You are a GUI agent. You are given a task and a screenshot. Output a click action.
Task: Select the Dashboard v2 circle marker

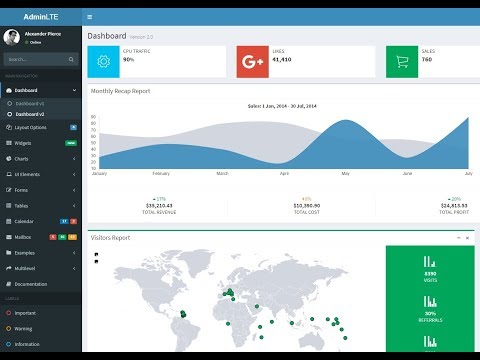pos(10,114)
